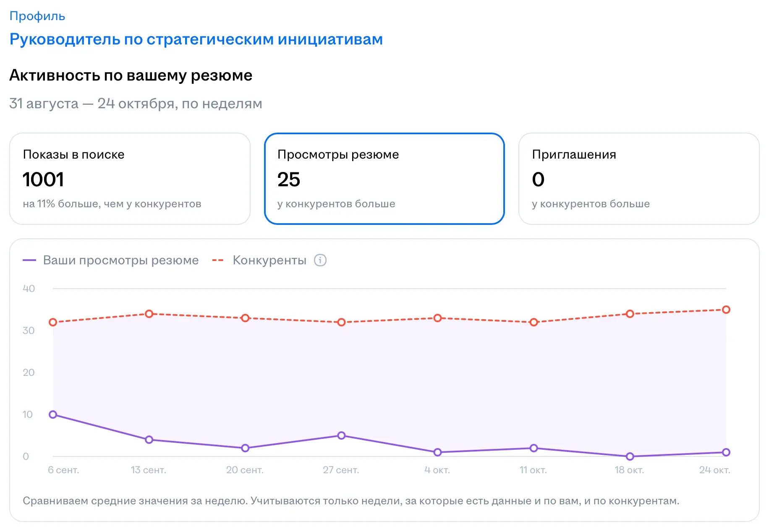
Task: Click the value 25 in resume views
Action: click(289, 180)
